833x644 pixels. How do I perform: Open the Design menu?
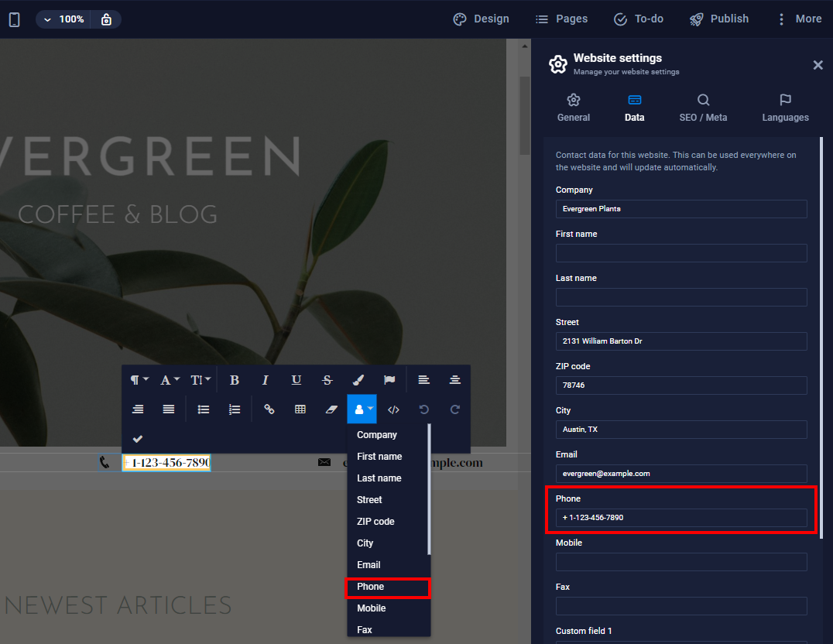tap(481, 19)
